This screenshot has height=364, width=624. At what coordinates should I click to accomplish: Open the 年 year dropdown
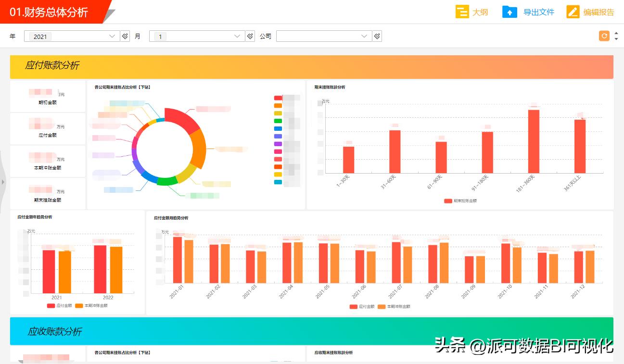[112, 36]
